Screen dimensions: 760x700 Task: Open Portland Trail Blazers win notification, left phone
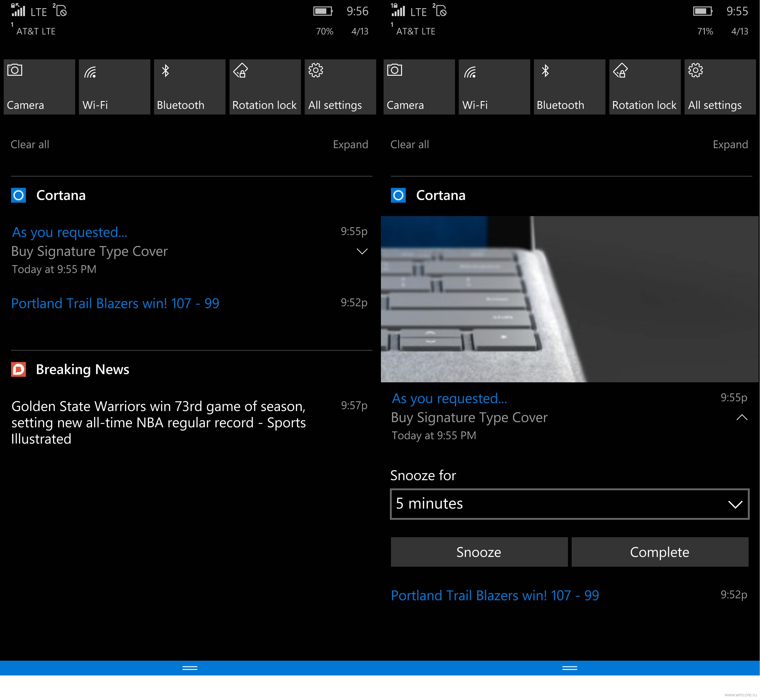tap(115, 303)
